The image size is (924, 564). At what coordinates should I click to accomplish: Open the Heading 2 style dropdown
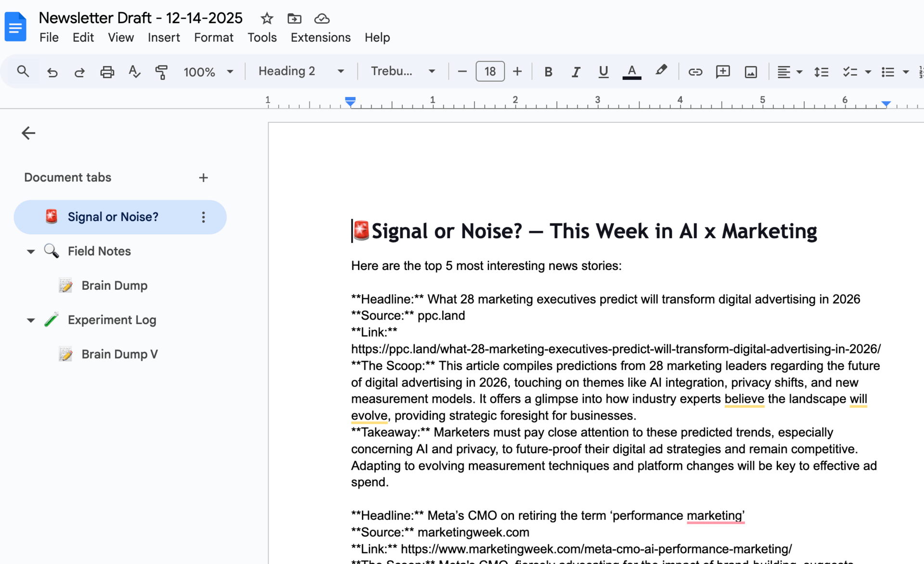pos(301,71)
